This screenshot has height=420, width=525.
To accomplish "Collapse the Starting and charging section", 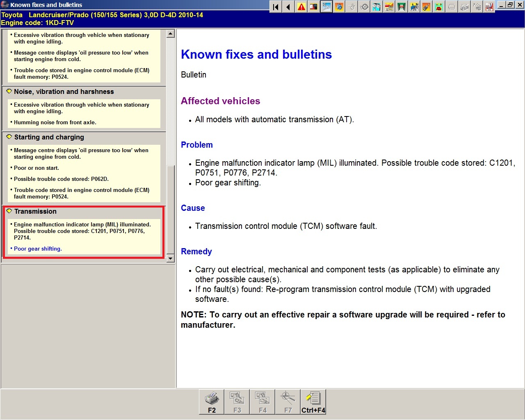I will coord(9,137).
